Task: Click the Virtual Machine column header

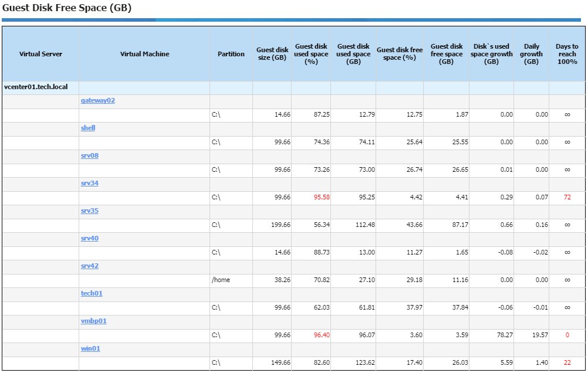Action: point(144,54)
